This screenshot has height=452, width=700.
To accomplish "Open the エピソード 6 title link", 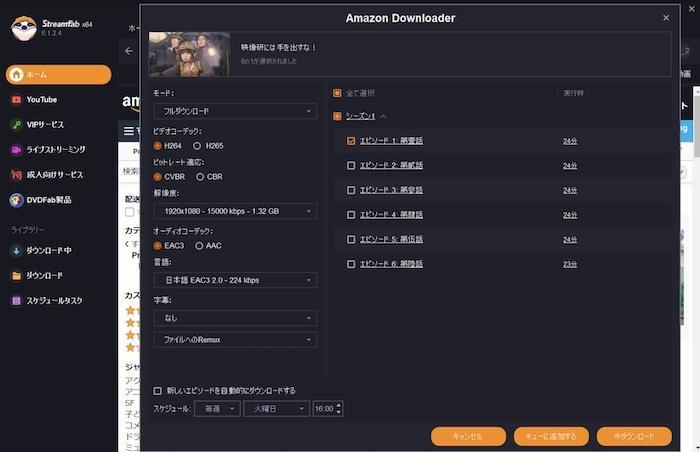I will point(391,264).
